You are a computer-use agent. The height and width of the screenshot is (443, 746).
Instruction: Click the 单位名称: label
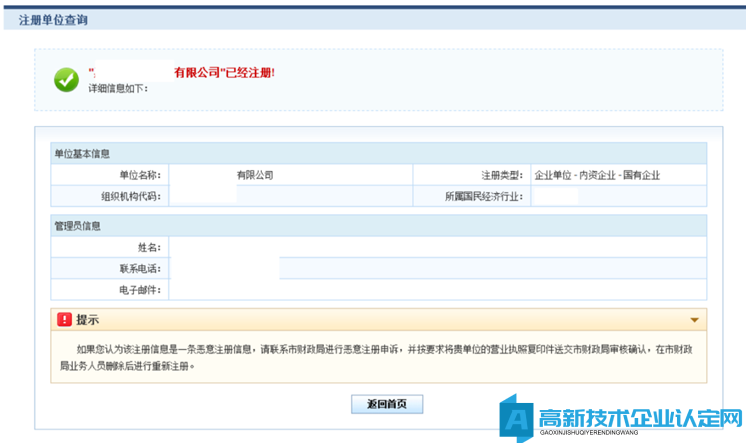[140, 175]
